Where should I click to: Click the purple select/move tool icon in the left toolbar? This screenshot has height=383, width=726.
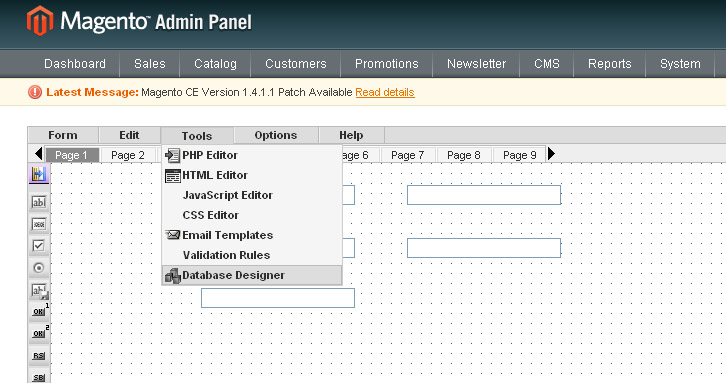(x=39, y=174)
